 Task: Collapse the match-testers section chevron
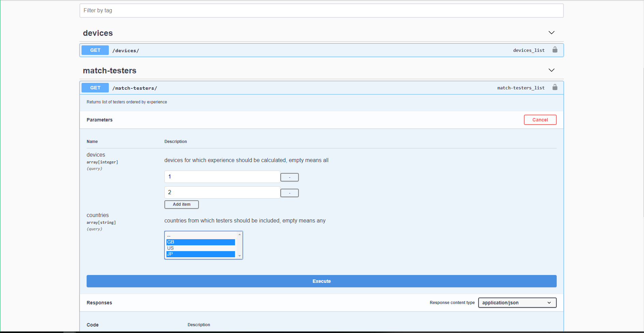(x=552, y=70)
